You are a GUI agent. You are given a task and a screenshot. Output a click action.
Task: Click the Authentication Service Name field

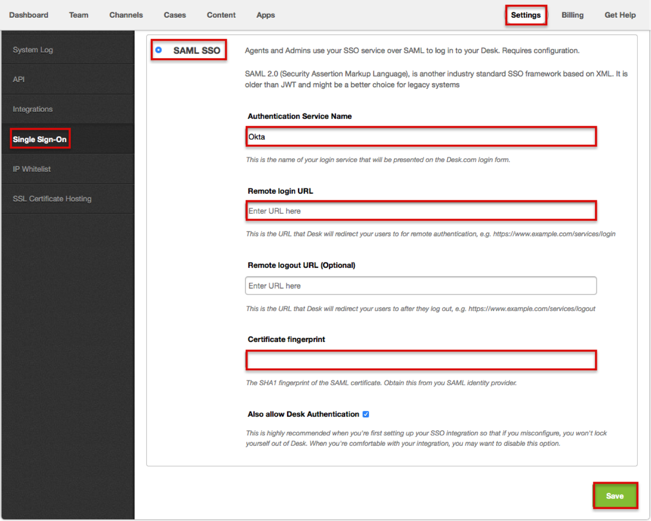coord(421,137)
